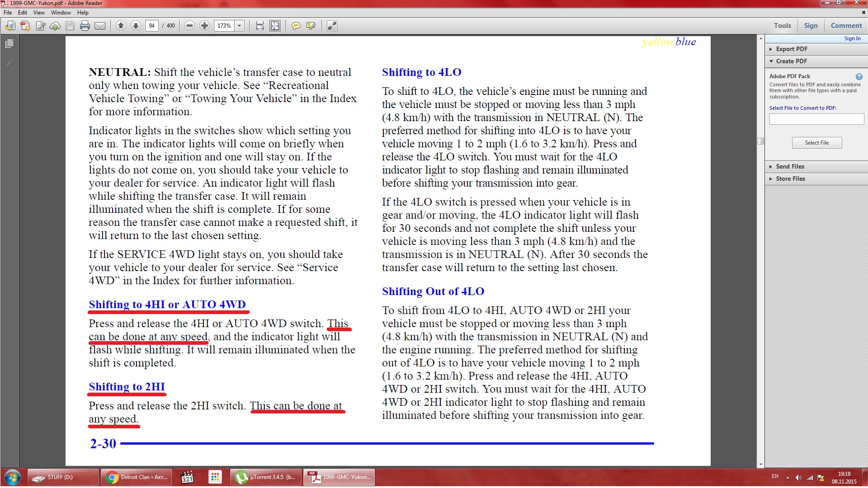
Task: Zoom in with plus button
Action: click(204, 26)
